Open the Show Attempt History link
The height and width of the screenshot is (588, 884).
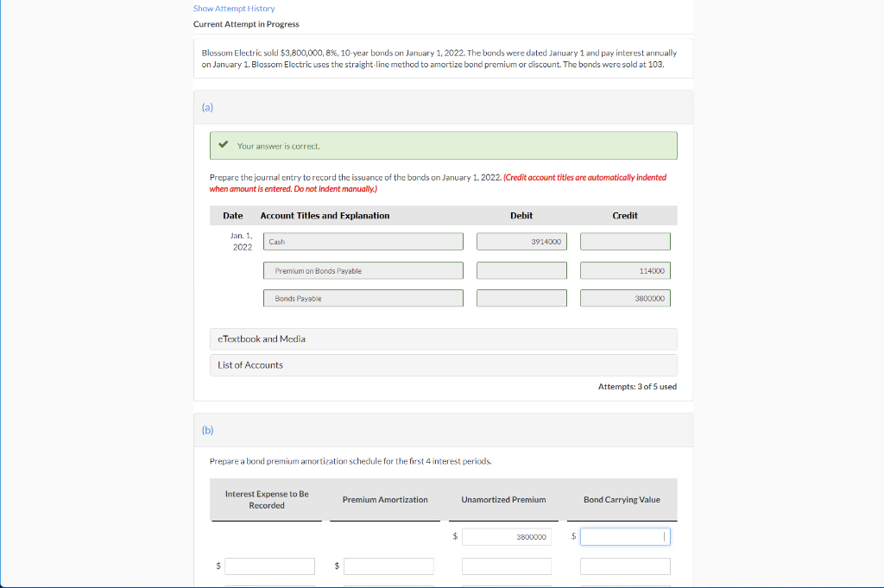[x=234, y=9]
